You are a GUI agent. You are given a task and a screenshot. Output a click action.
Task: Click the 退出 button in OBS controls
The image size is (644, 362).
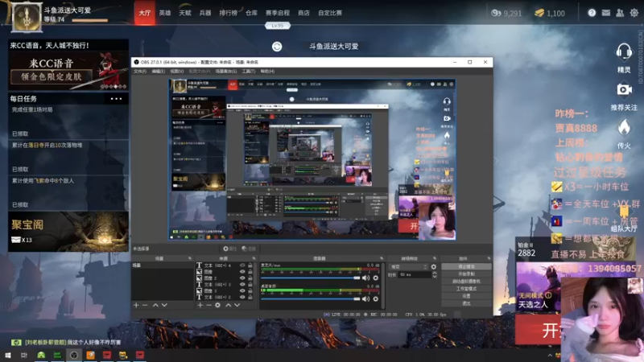tap(466, 303)
